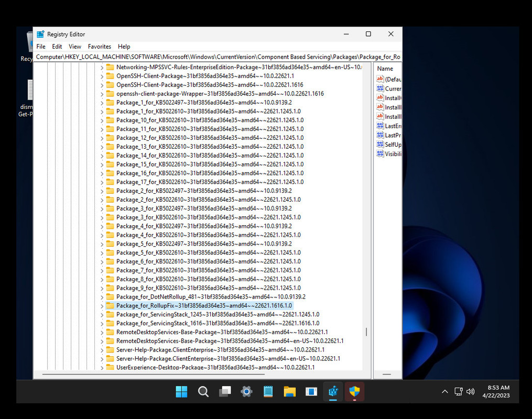Select folder icon of Package_5_for_KB5022610
532x419 pixels.
(x=110, y=252)
